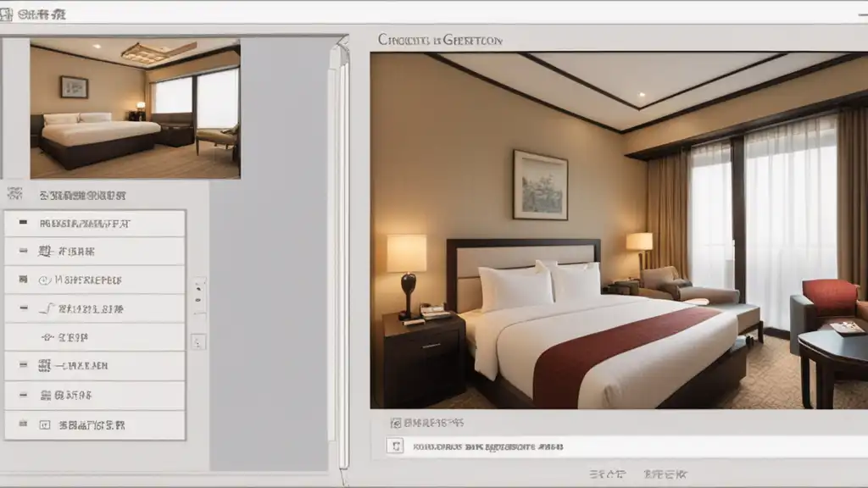Click the vertical slider control beside the list
The width and height of the screenshot is (868, 488).
tap(199, 296)
